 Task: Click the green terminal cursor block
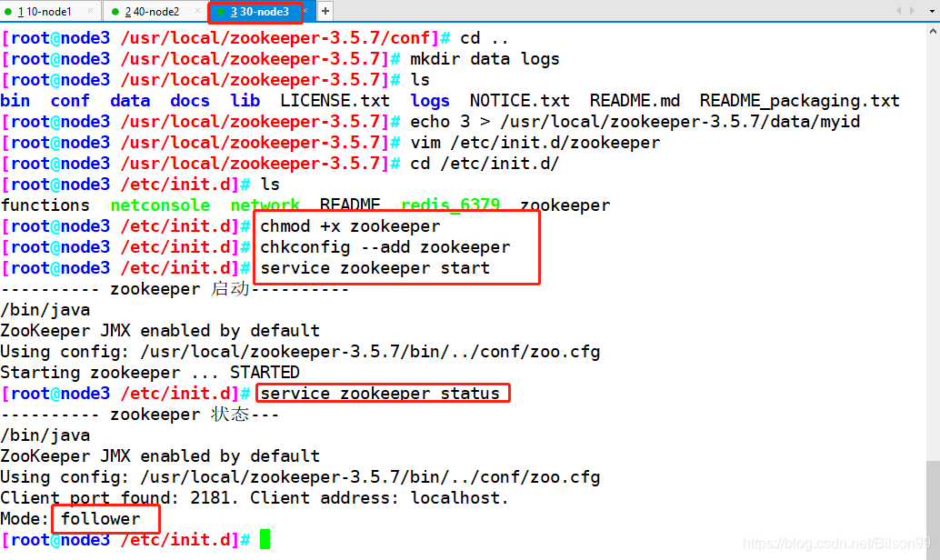[265, 539]
